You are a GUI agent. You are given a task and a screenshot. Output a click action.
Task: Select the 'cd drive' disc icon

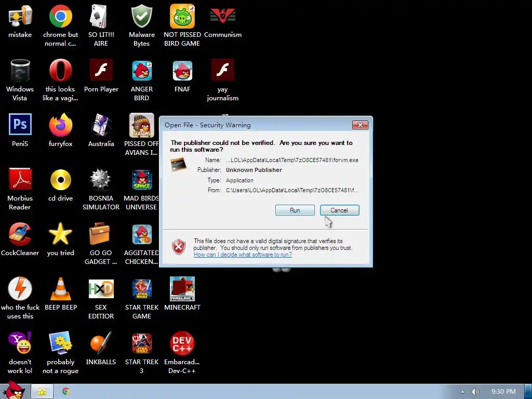point(60,179)
